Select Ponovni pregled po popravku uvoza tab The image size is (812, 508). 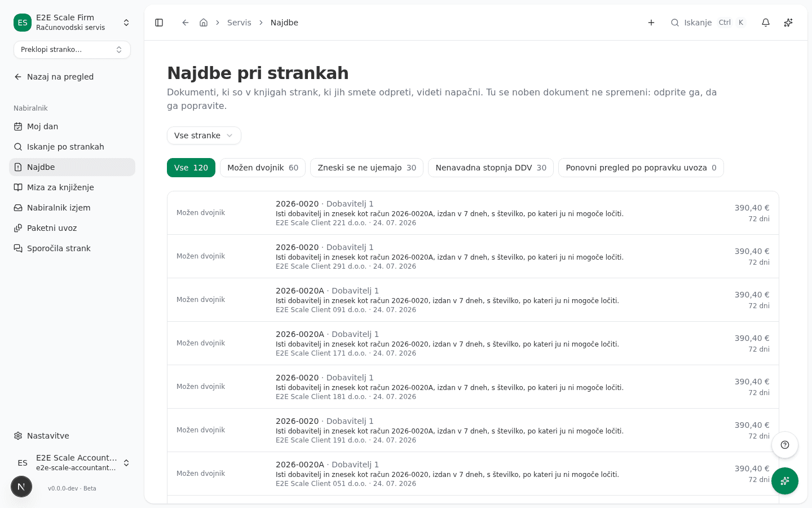click(x=641, y=168)
